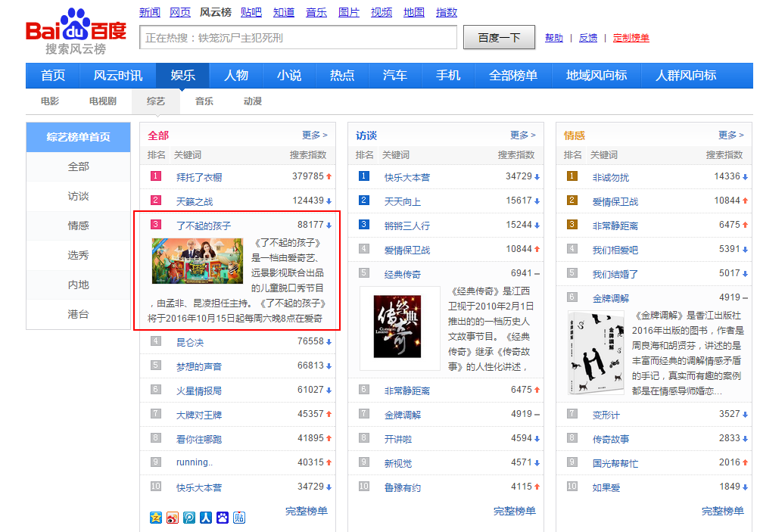Open the 锵锵三人行 keyword link
The height and width of the screenshot is (532, 760).
(406, 226)
